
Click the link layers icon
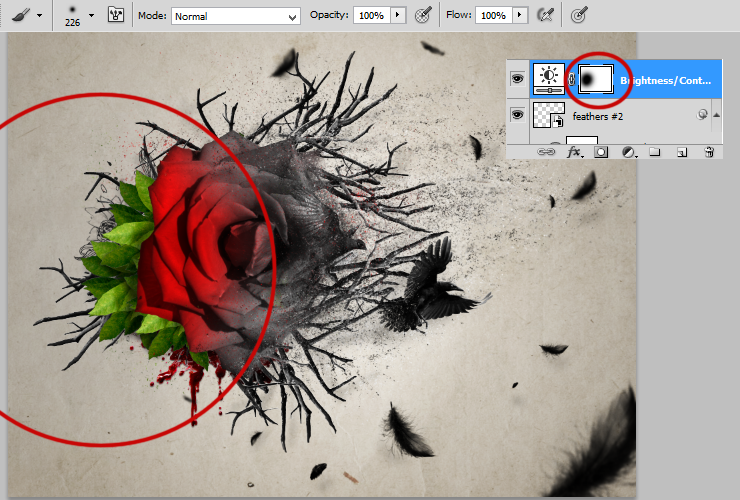pyautogui.click(x=546, y=152)
